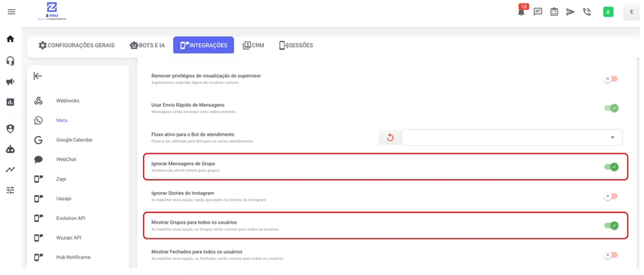Screen dimensions: 644x275
Task: Click the Zapi device icon
Action: click(38, 179)
